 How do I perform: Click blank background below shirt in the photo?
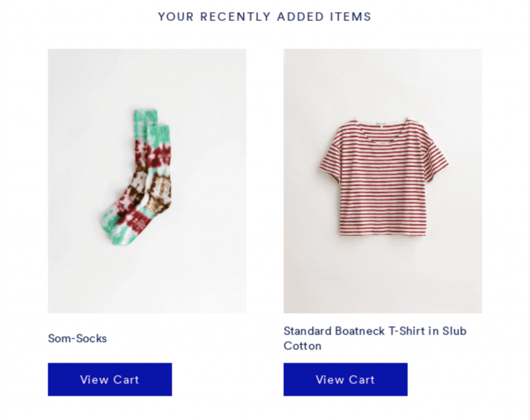(382, 279)
